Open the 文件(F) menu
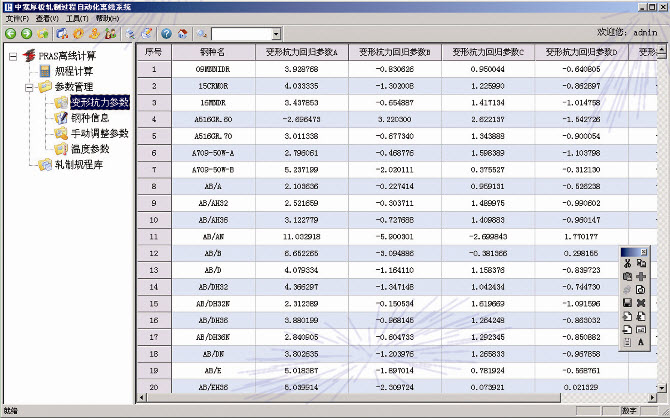The width and height of the screenshot is (670, 418). tap(17, 19)
